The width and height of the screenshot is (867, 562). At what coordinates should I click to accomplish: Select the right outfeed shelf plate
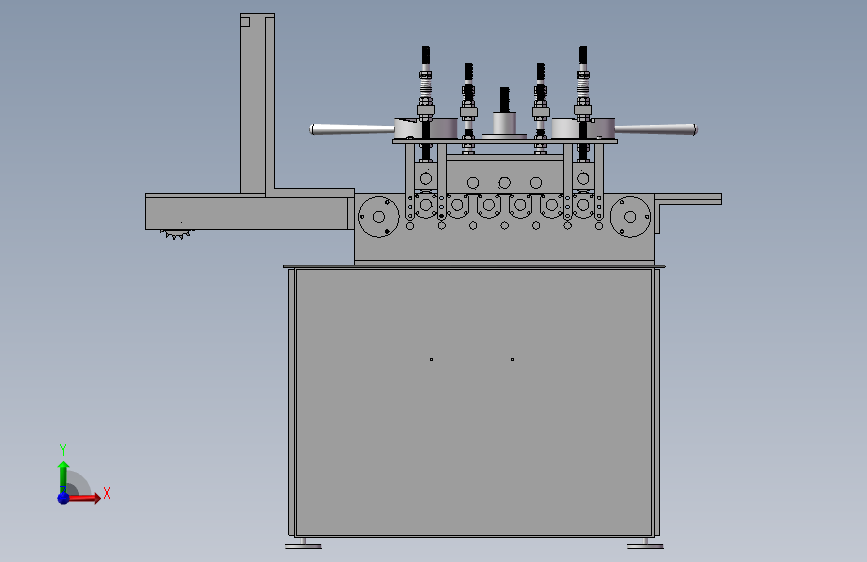coord(688,199)
